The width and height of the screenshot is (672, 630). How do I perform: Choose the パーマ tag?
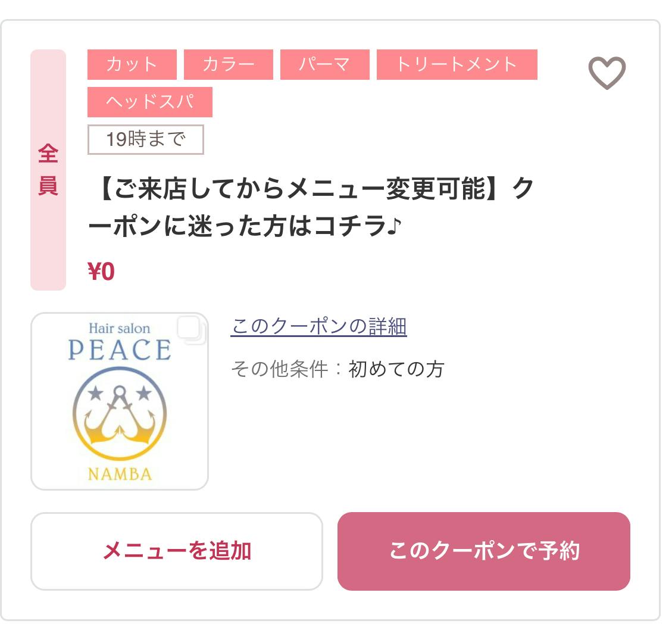click(325, 64)
